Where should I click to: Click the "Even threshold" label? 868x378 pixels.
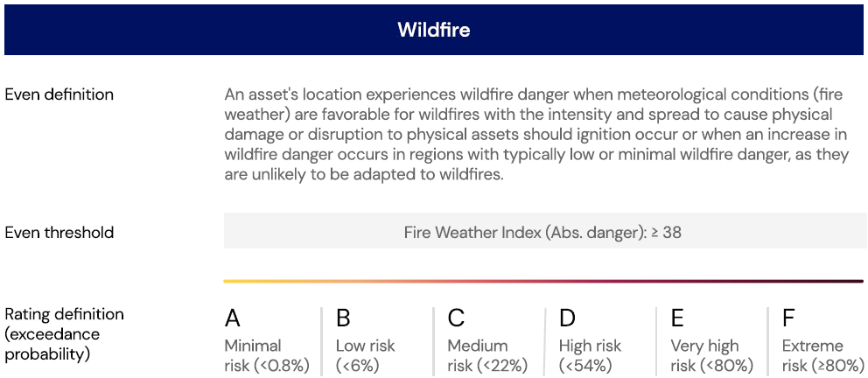point(59,233)
